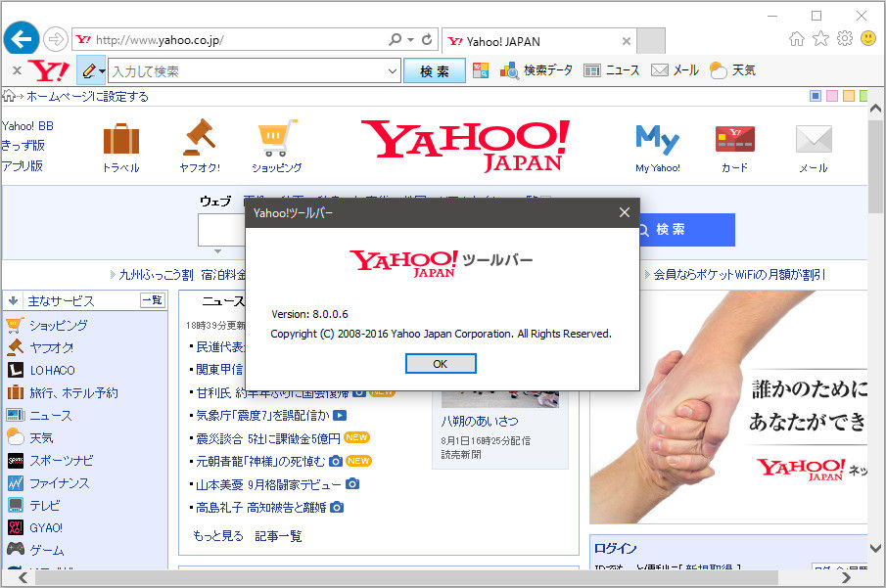Click the colorful shopping icon on the toolbar
This screenshot has height=588, width=886.
coord(481,70)
